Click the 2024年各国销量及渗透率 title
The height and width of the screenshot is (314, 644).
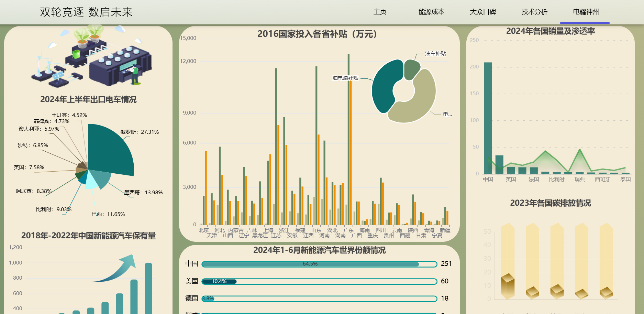[x=551, y=31]
